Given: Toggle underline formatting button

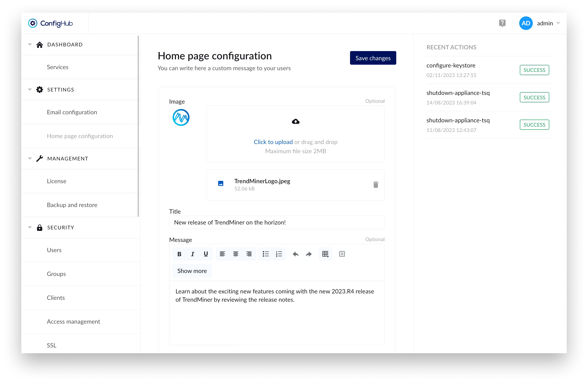Looking at the screenshot, I should [206, 254].
